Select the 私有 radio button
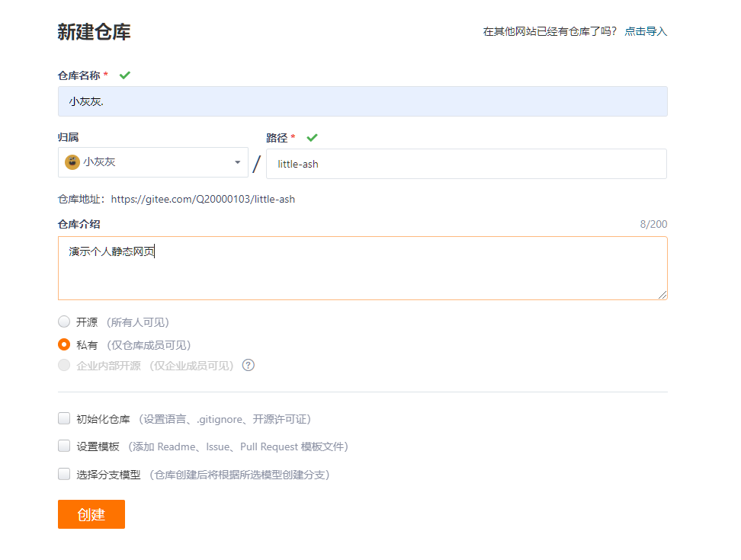The image size is (741, 560). [x=64, y=344]
